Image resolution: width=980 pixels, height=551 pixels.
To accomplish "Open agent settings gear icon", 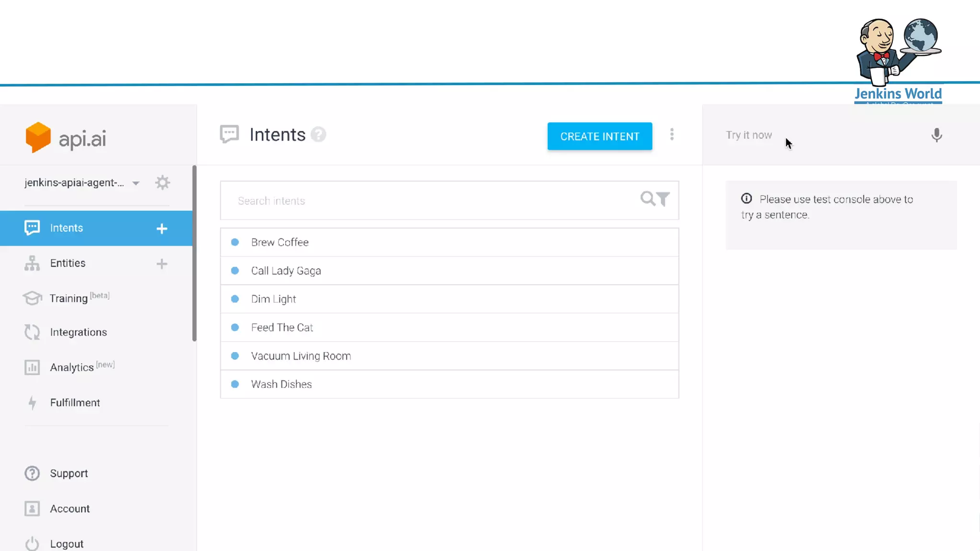I will (163, 183).
